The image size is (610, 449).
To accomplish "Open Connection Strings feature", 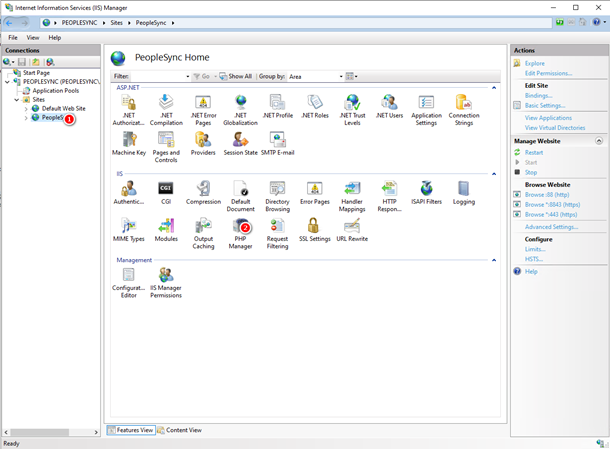I will click(464, 110).
